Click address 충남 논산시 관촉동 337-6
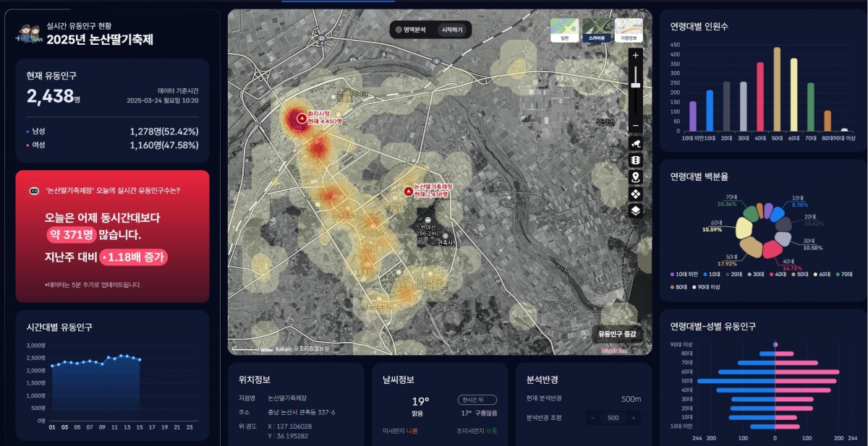Image resolution: width=868 pixels, height=446 pixels. (x=302, y=412)
